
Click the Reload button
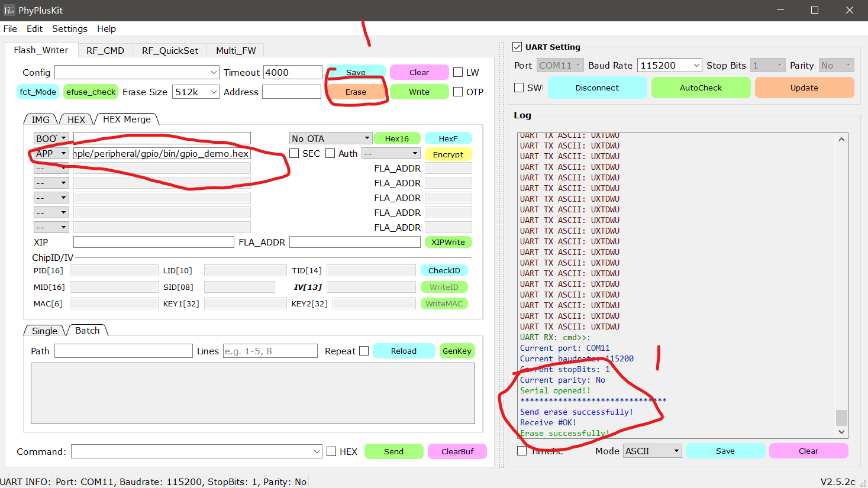point(404,351)
